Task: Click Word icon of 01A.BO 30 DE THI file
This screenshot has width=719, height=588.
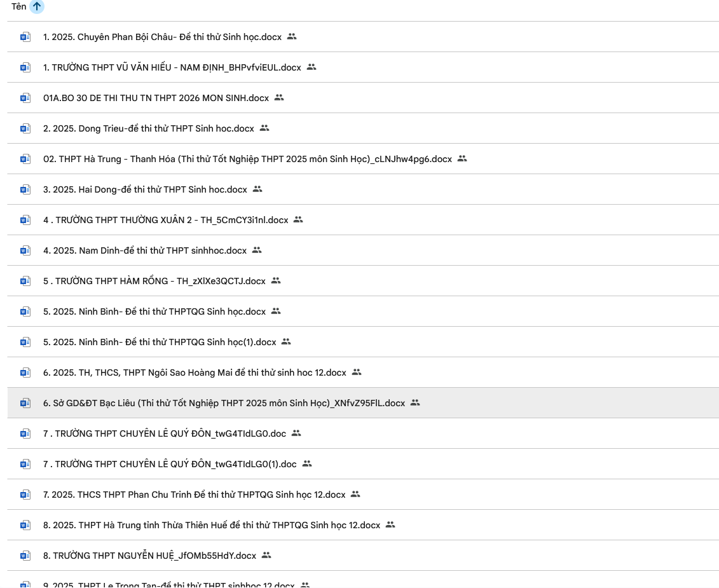Action: tap(25, 98)
